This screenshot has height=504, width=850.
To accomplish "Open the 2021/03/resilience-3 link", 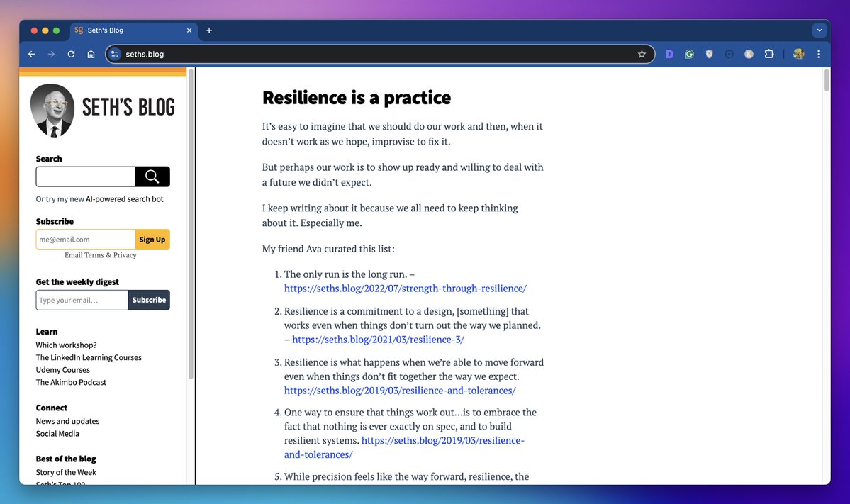I will click(x=378, y=340).
